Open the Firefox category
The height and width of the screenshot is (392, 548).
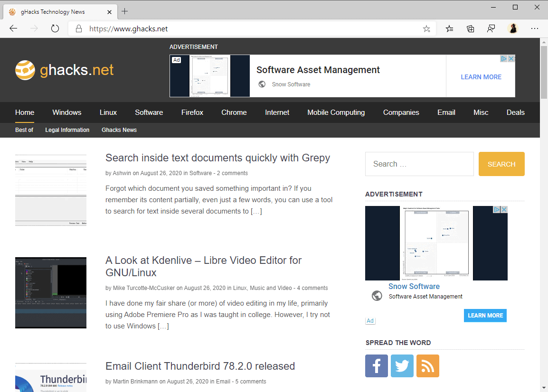pyautogui.click(x=192, y=112)
